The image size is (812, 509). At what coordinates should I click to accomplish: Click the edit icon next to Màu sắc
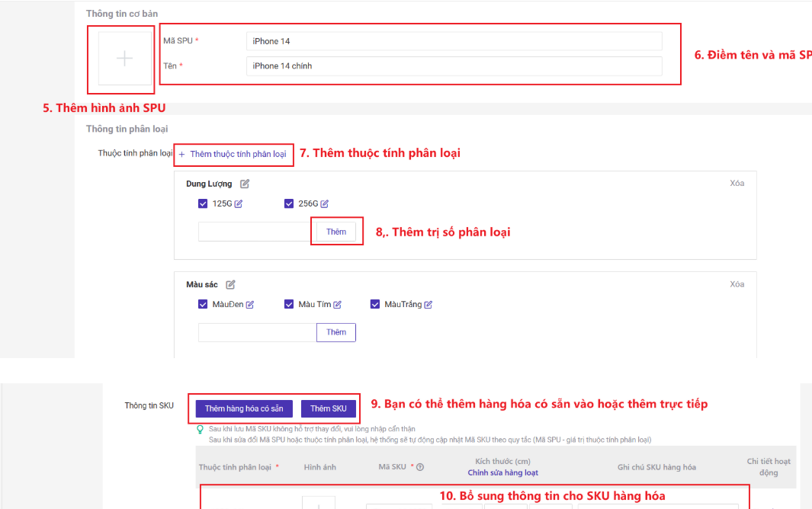pos(230,284)
